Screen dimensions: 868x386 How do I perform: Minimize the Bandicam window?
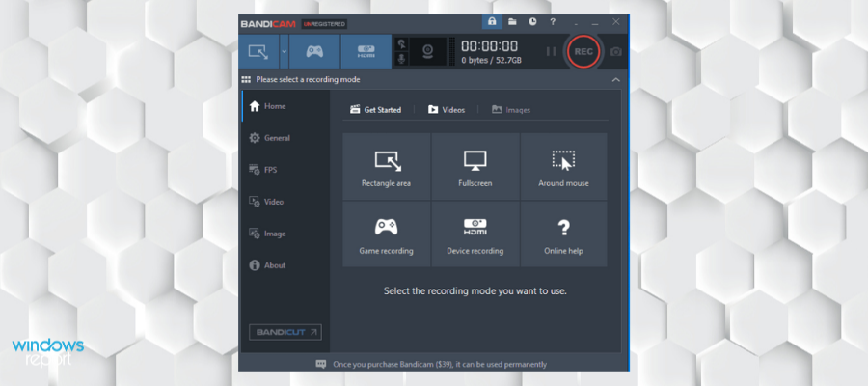[594, 22]
